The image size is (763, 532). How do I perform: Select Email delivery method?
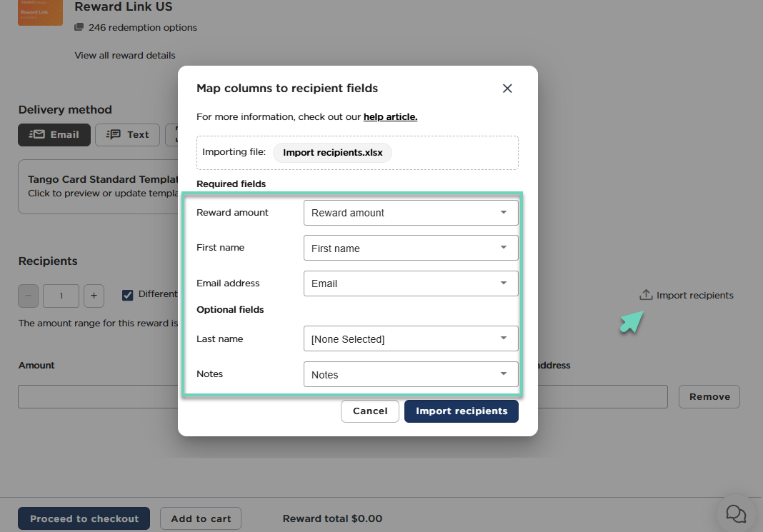coord(54,134)
